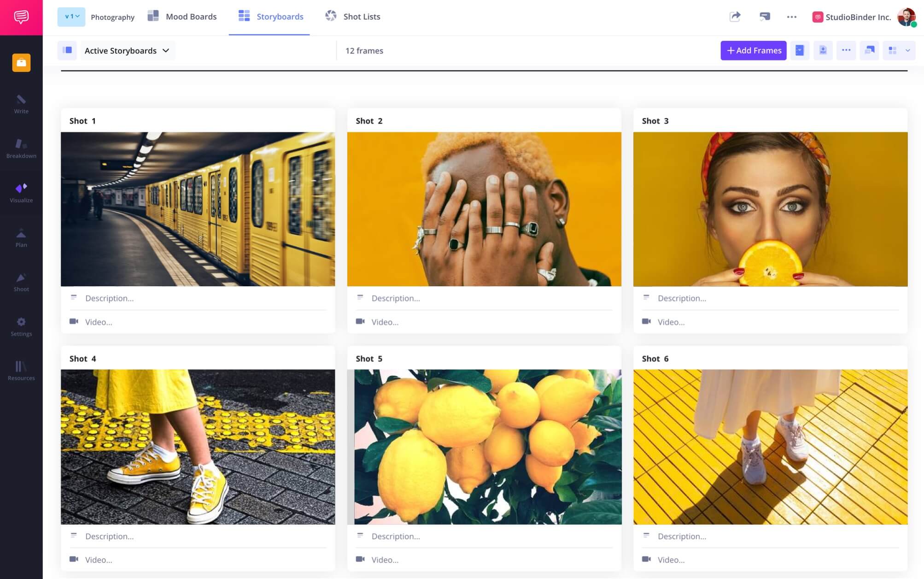Click the Shot 4 title label
924x579 pixels.
coord(82,359)
